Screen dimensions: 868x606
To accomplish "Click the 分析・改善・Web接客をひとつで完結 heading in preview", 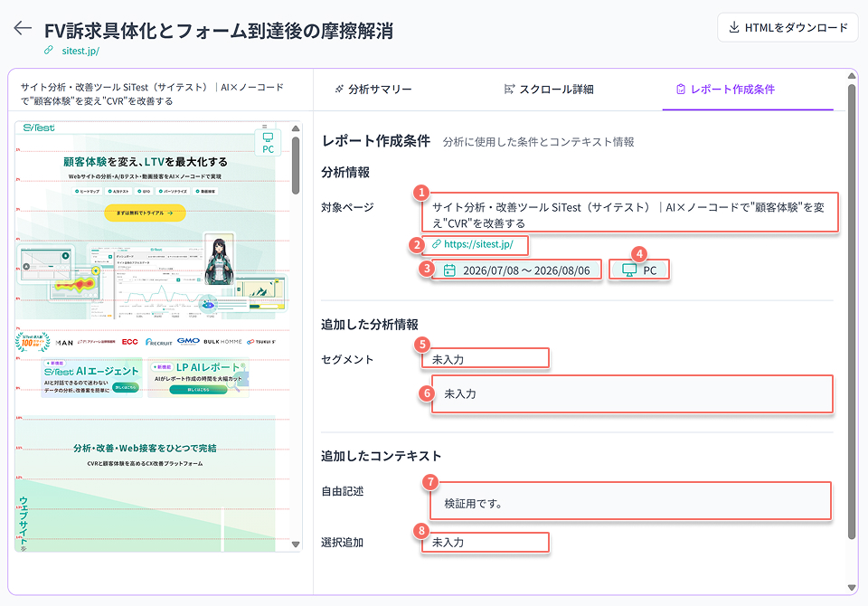I will (x=145, y=448).
